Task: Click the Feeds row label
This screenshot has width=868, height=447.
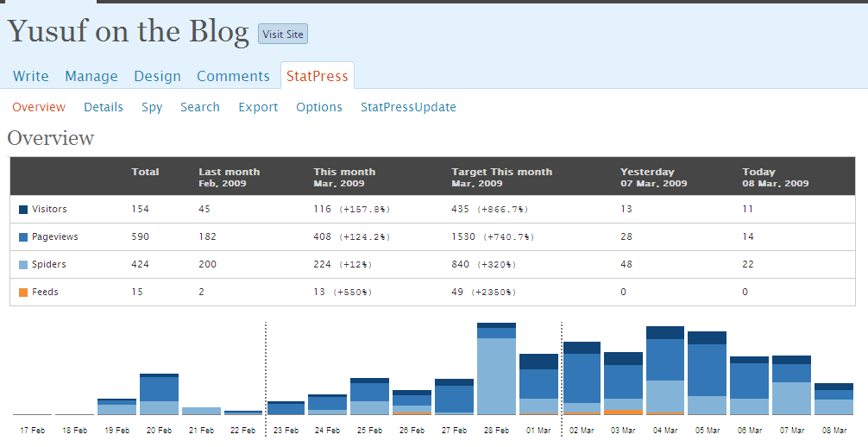Action: pos(45,292)
